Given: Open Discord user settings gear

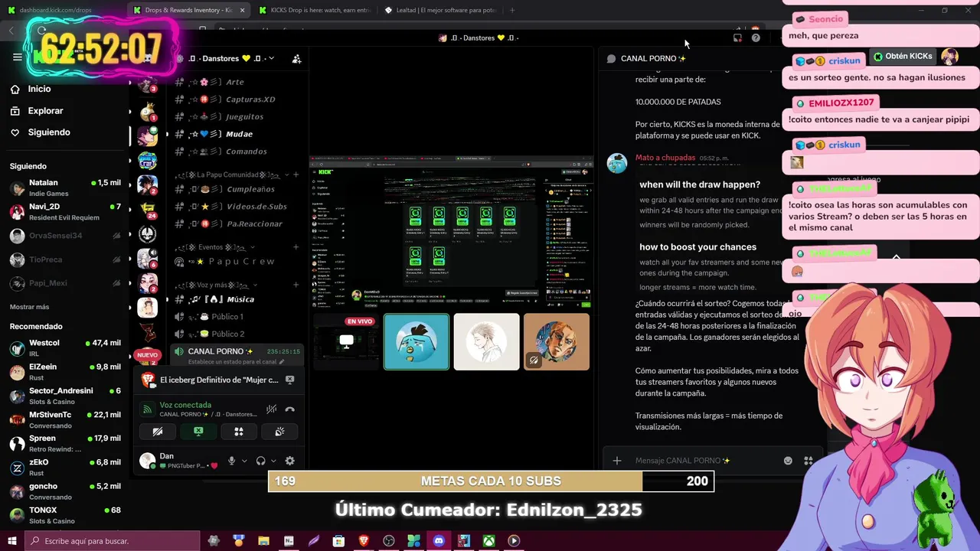Looking at the screenshot, I should pos(289,461).
